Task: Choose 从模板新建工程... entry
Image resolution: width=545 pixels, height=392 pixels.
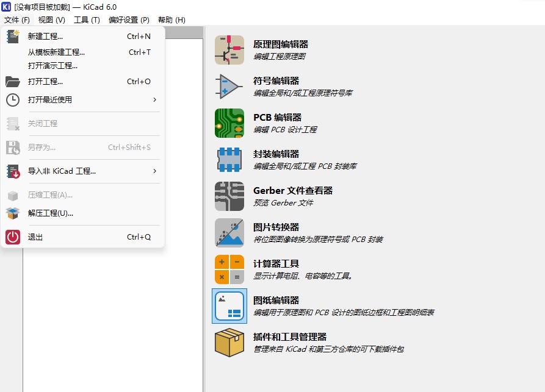Action: (x=83, y=52)
